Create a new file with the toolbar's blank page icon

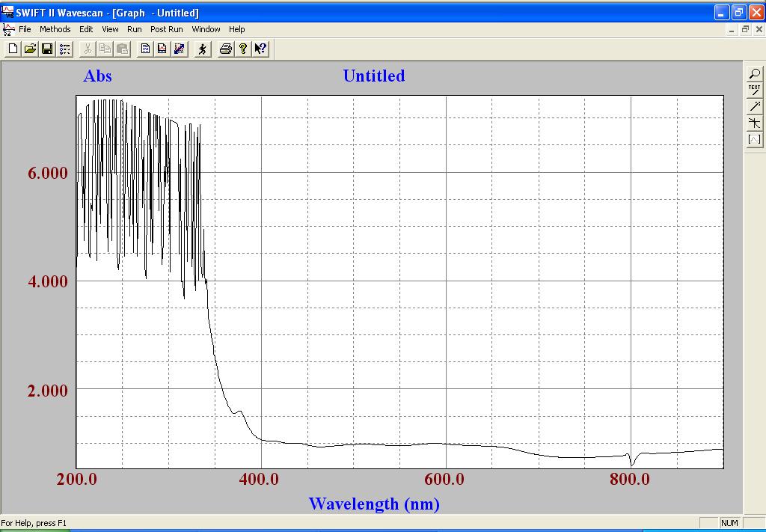click(x=13, y=49)
